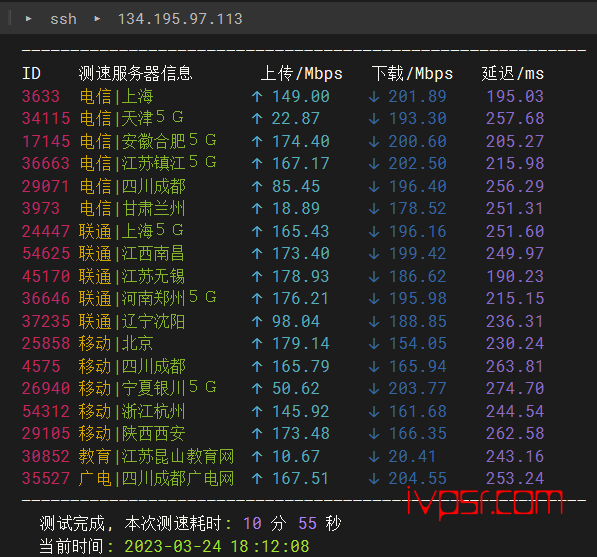The image size is (597, 557).
Task: Click the 联通|江苏无锡 server name
Action: (x=131, y=276)
